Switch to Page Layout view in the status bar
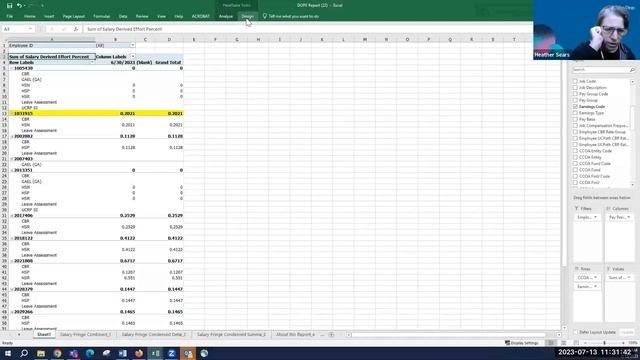Image resolution: width=640 pixels, height=360 pixels. point(564,343)
